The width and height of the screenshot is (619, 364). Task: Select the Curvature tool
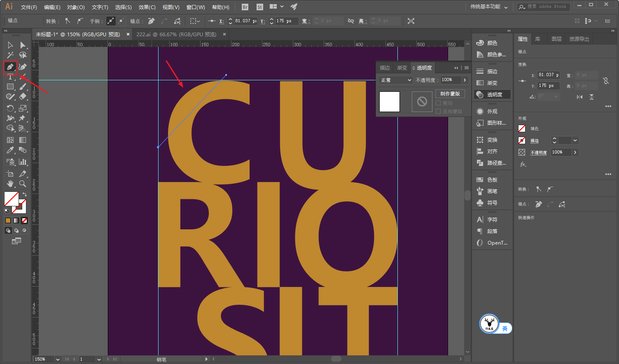click(x=23, y=67)
